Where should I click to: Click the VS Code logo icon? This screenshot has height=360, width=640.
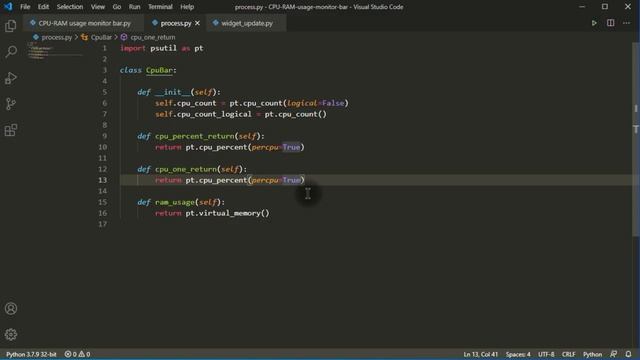point(8,7)
